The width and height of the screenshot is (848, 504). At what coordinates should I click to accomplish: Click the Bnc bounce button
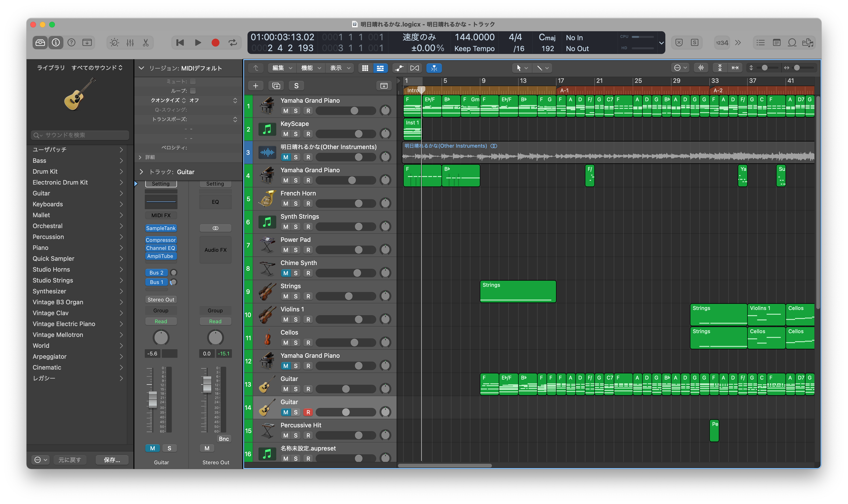(223, 438)
